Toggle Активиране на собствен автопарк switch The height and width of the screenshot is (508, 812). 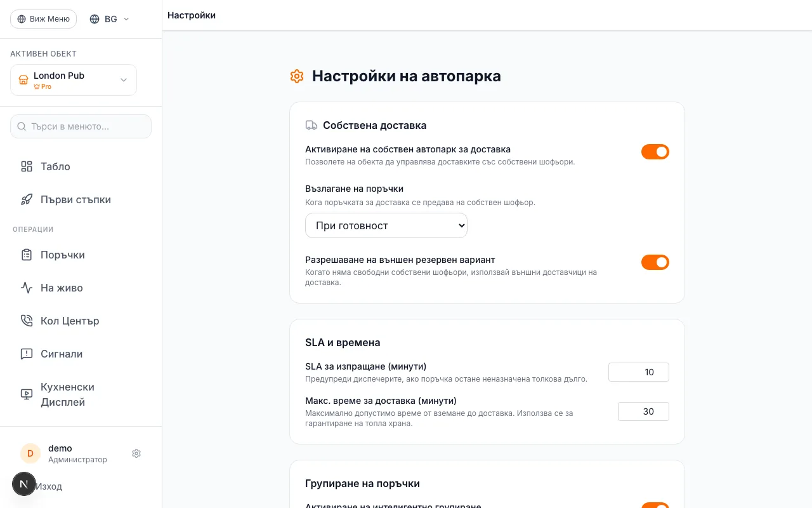tap(655, 152)
